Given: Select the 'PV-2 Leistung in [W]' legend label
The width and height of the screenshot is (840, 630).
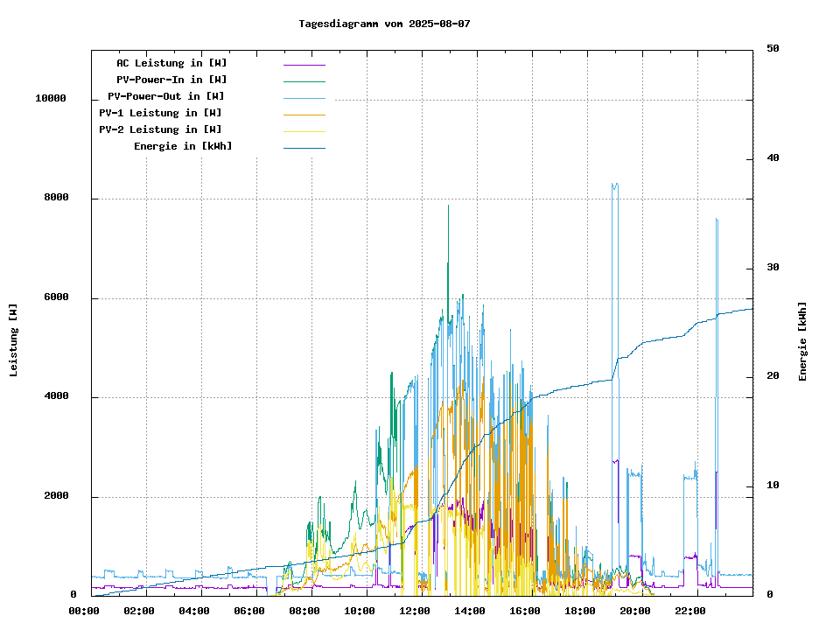Looking at the screenshot, I should pos(160,129).
